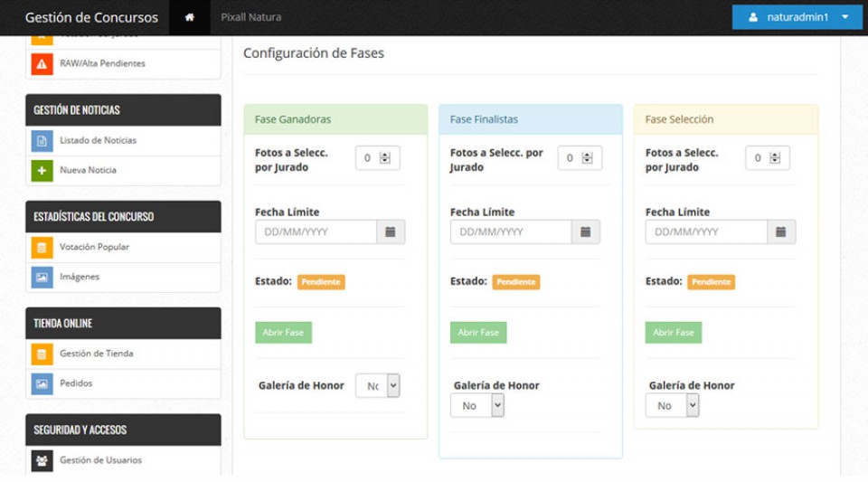The width and height of the screenshot is (868, 482).
Task: Click the Imágenes picture icon
Action: tap(42, 278)
